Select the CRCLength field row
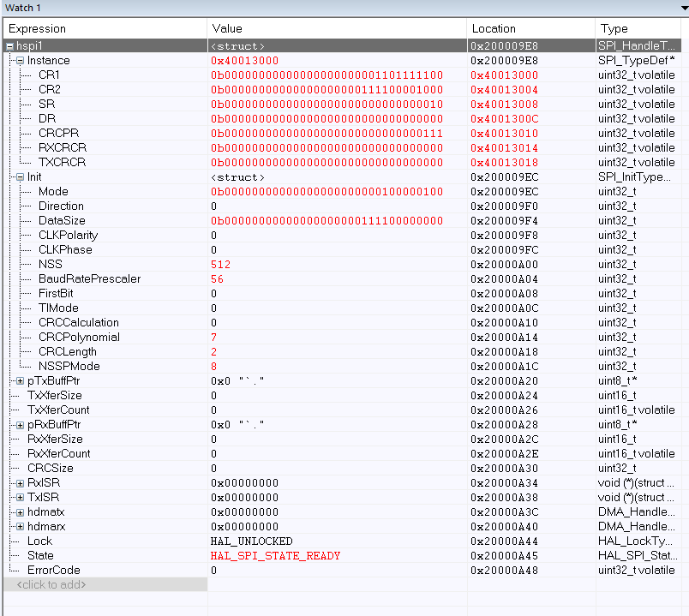The height and width of the screenshot is (616, 689). [x=342, y=351]
